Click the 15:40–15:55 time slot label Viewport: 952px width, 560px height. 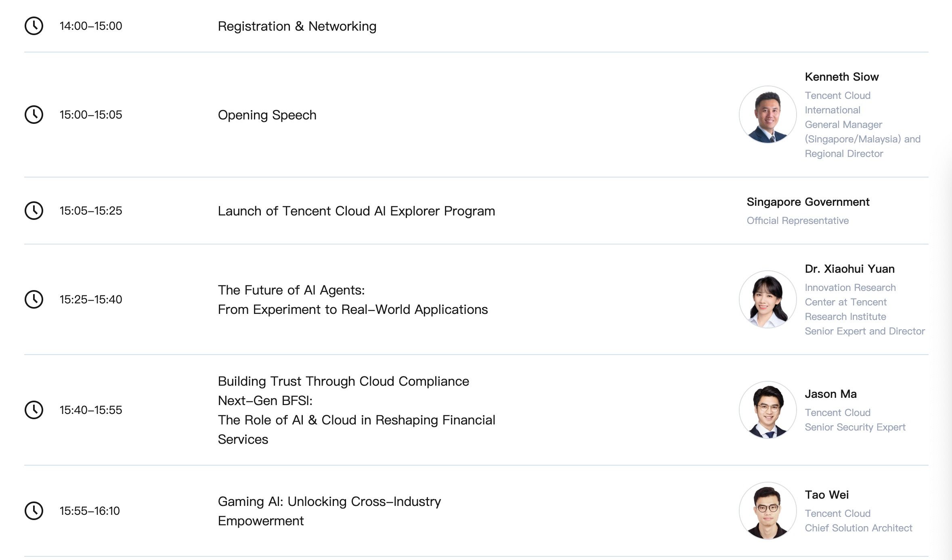(x=91, y=410)
